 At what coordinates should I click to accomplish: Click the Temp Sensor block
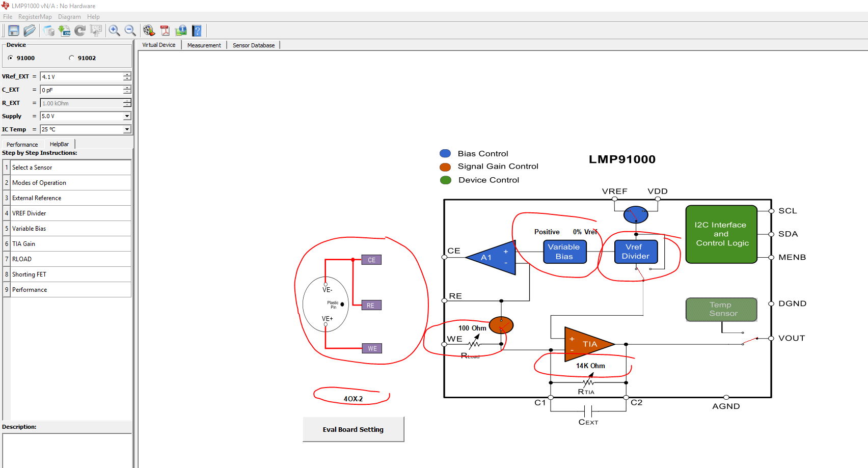coord(721,309)
